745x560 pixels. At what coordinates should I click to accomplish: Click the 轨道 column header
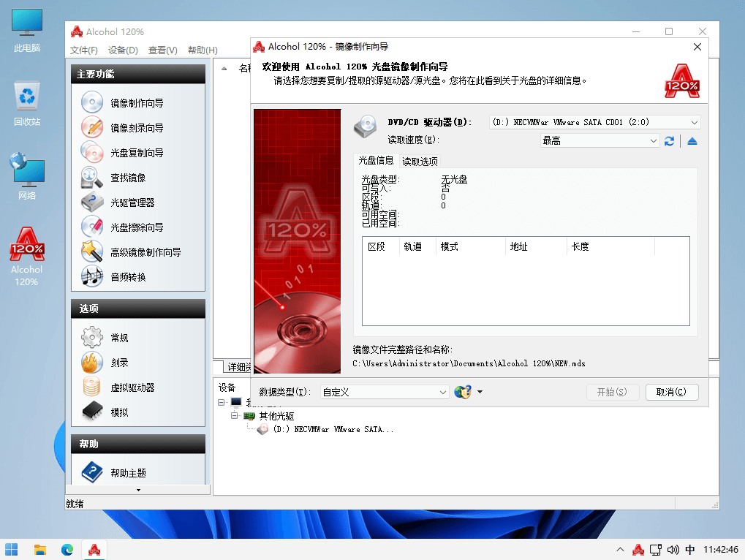click(417, 246)
